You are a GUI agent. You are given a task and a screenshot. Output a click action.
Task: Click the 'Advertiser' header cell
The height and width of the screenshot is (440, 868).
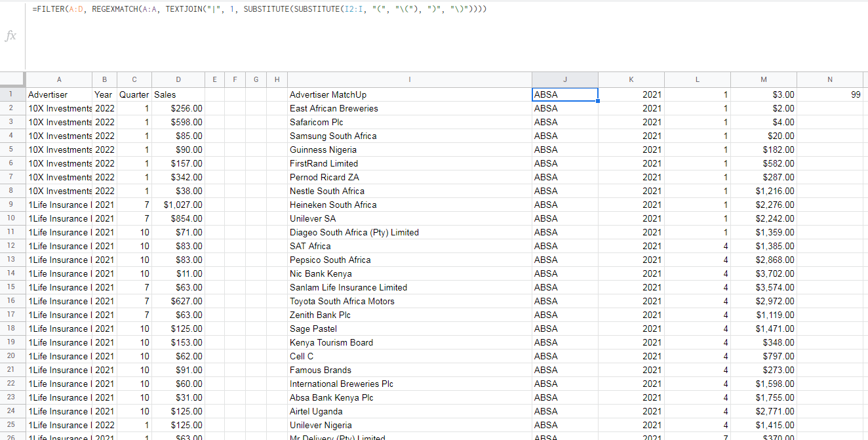coord(59,94)
